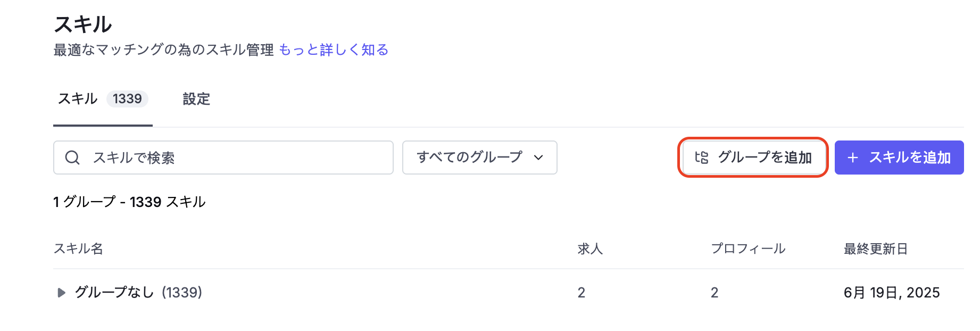
Task: Sort by the プロフィール column header
Action: (748, 249)
